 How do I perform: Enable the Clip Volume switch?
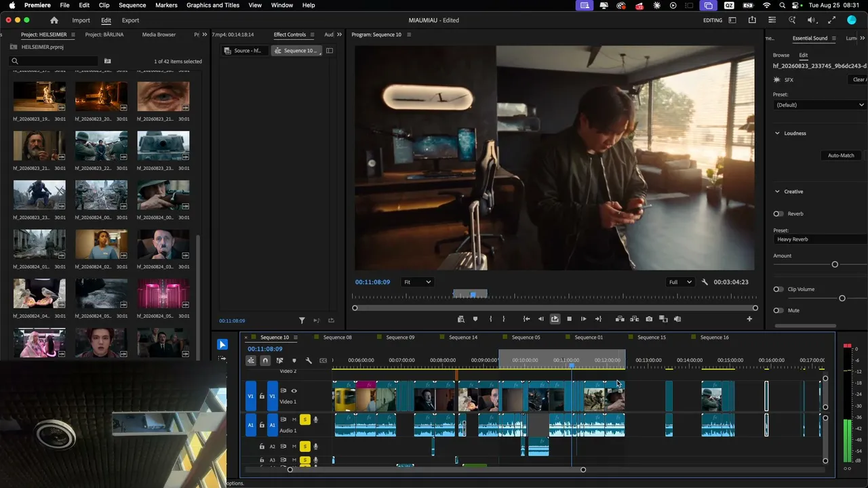778,289
